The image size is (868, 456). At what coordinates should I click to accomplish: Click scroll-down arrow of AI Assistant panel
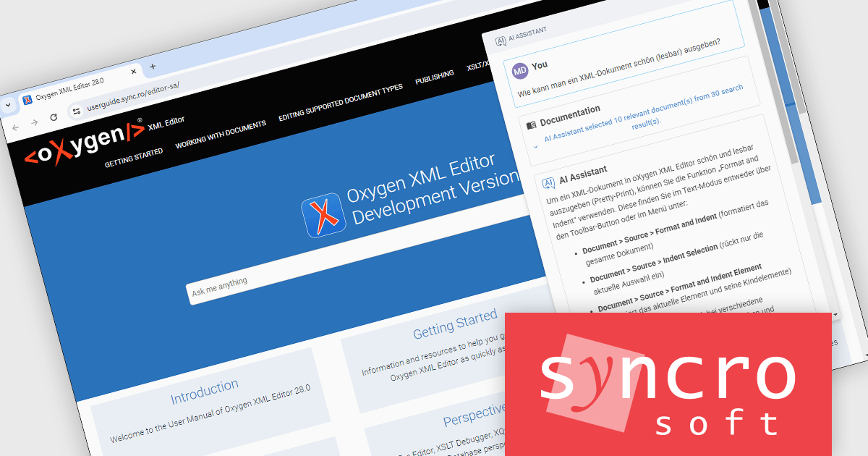835,315
